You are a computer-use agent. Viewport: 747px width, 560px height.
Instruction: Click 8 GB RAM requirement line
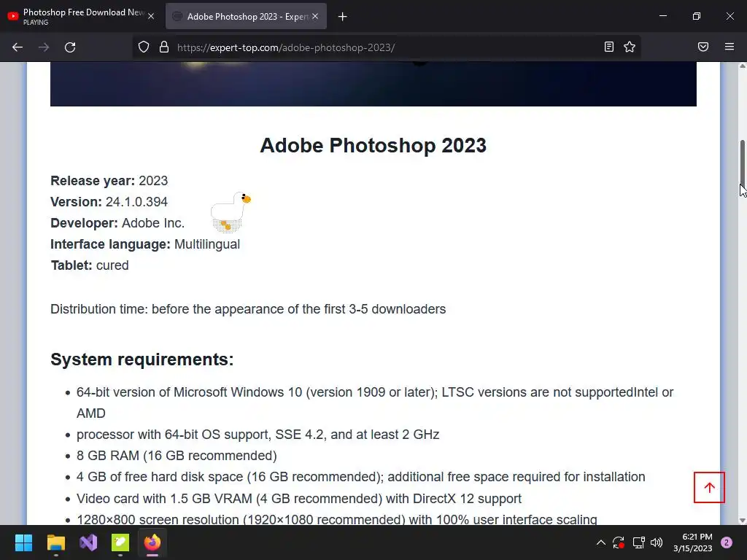click(x=177, y=456)
